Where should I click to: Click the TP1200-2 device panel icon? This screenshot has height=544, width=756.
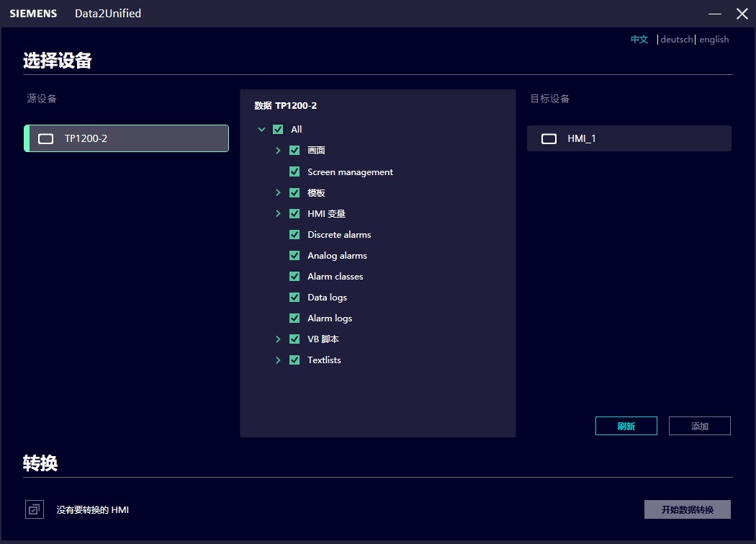(x=46, y=139)
